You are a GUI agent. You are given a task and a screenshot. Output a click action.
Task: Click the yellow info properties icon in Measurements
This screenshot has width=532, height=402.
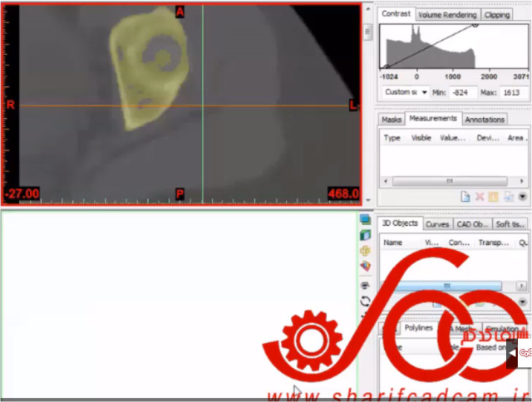[493, 197]
